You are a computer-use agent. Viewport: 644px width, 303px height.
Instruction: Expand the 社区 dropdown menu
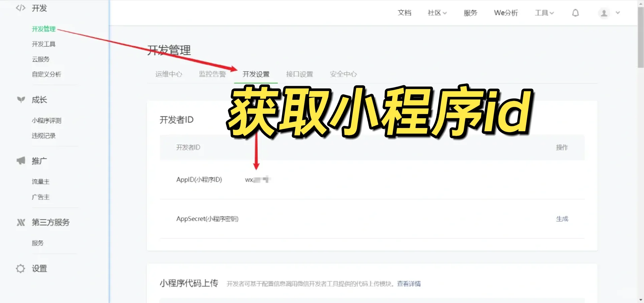(437, 13)
